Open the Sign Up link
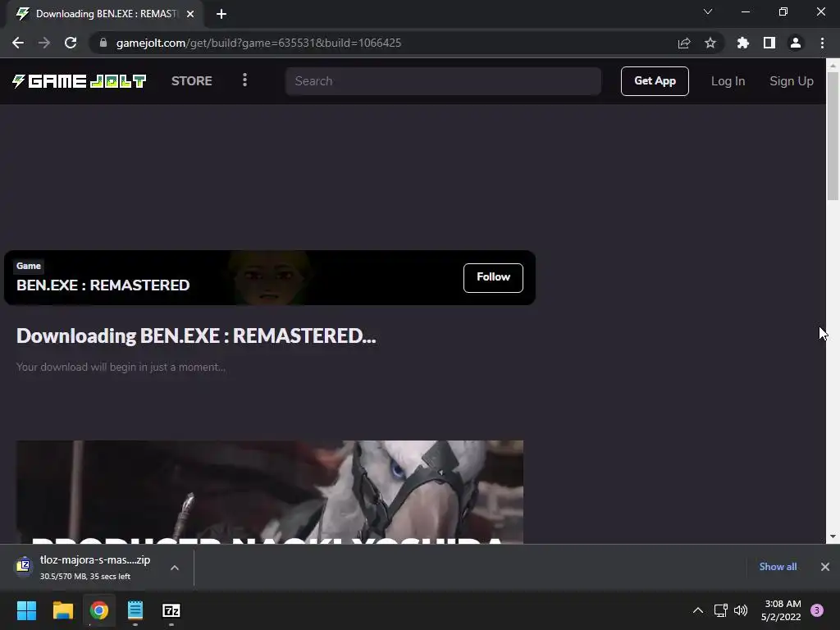Image resolution: width=840 pixels, height=630 pixels. (x=792, y=81)
